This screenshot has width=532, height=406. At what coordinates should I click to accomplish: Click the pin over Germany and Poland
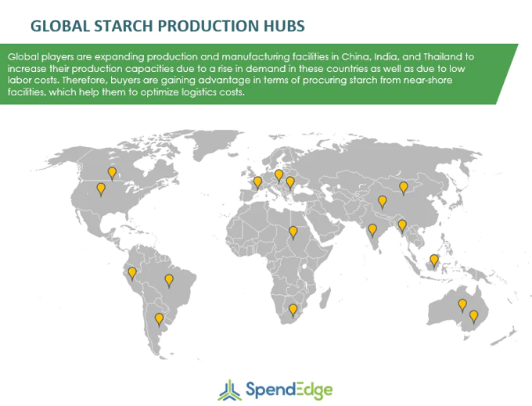(279, 176)
